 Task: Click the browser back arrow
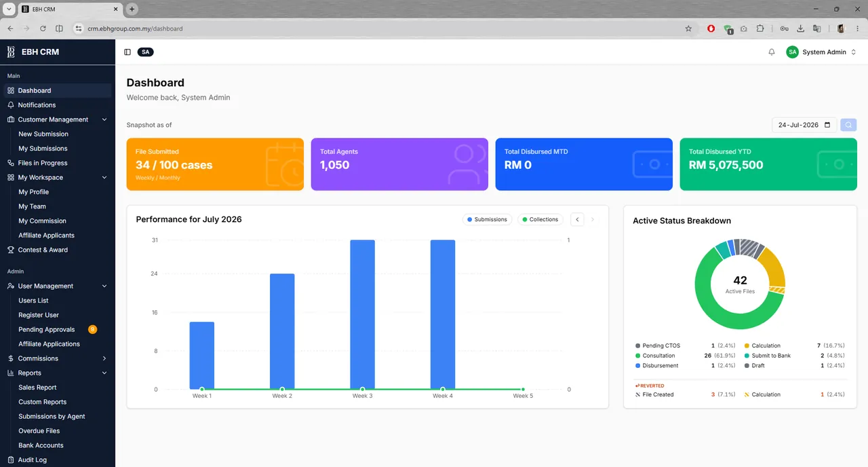coord(10,29)
